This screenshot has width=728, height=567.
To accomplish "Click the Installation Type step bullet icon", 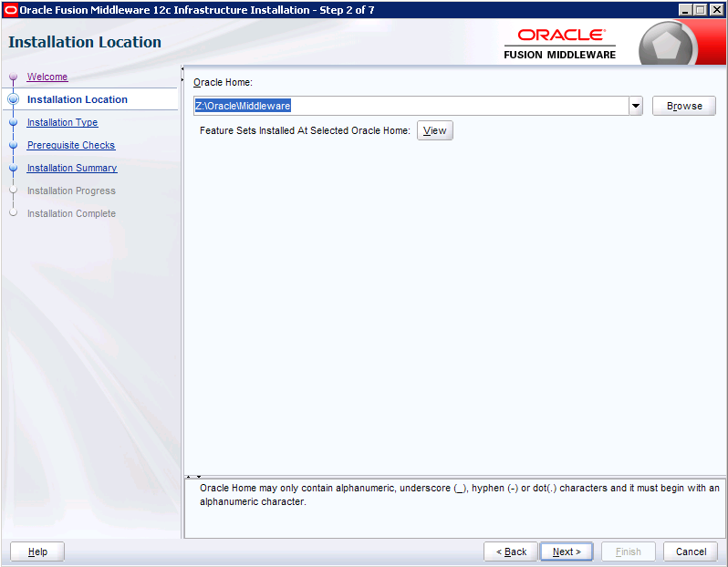I will coord(14,122).
